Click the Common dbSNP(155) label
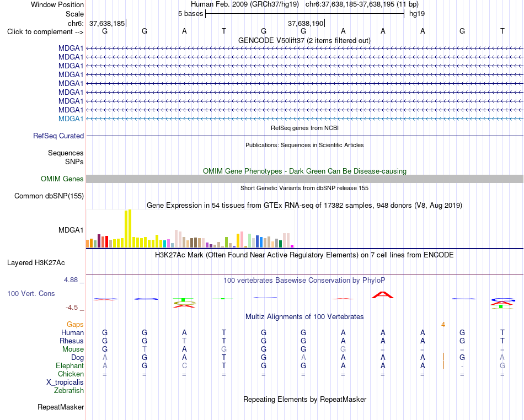 coord(49,196)
